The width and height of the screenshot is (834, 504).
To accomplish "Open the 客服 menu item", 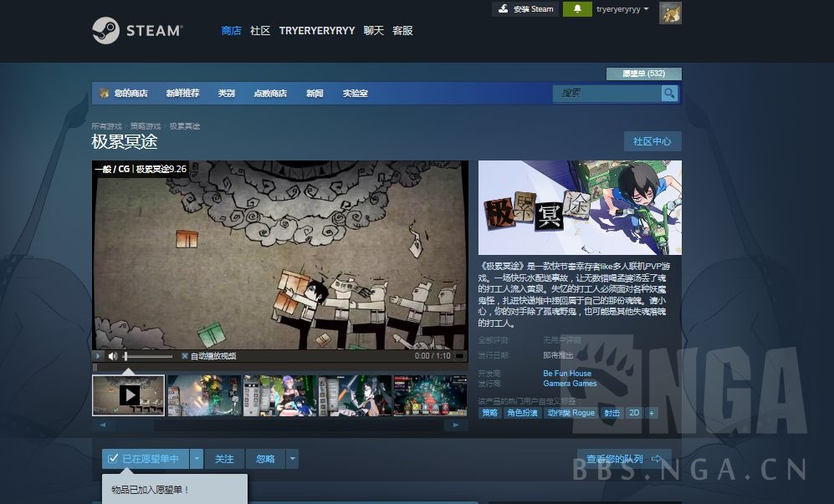I will (402, 31).
